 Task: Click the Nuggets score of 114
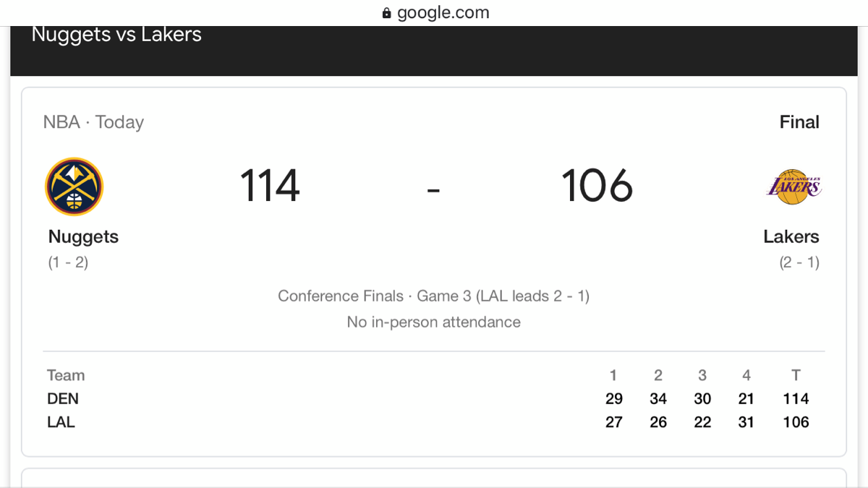tap(270, 186)
